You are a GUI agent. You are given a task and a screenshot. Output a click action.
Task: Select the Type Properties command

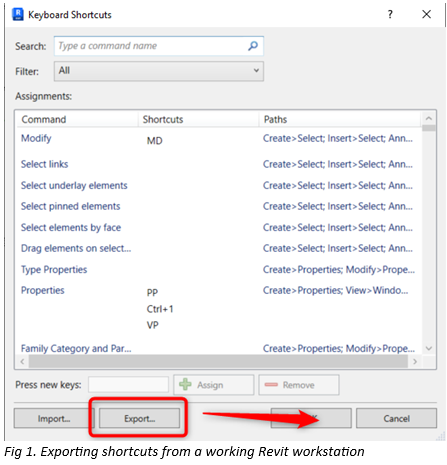point(54,270)
